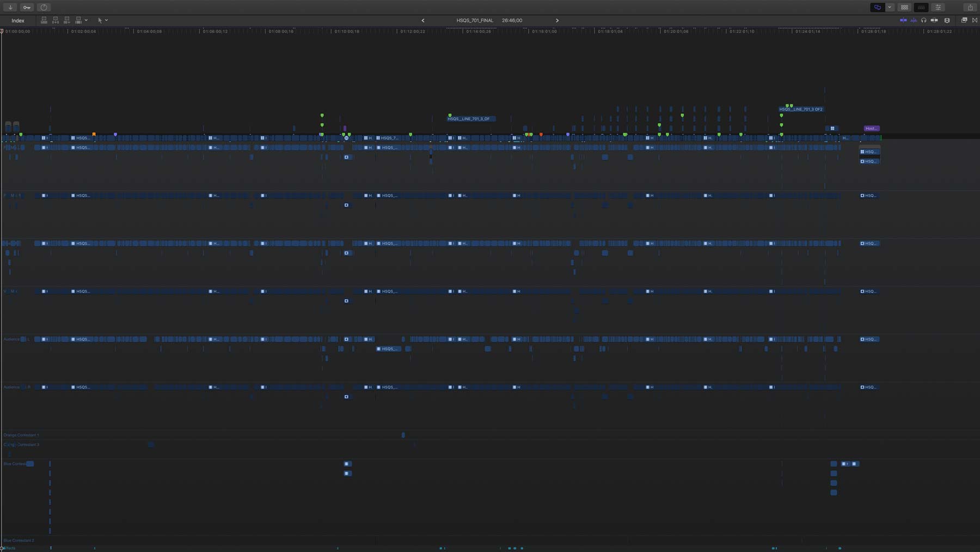The width and height of the screenshot is (980, 552).
Task: Open the workspace layout dropdown chevron
Action: coord(890,7)
